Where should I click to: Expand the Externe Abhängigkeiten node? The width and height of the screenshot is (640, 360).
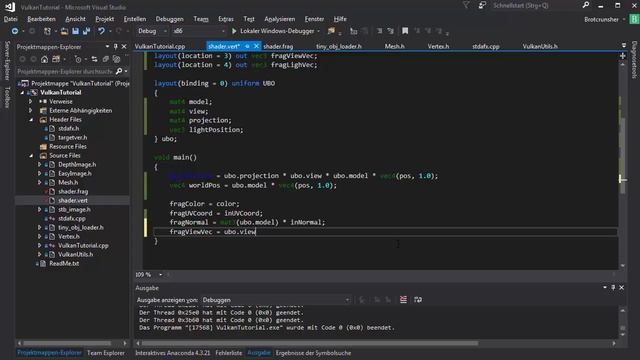(x=31, y=111)
